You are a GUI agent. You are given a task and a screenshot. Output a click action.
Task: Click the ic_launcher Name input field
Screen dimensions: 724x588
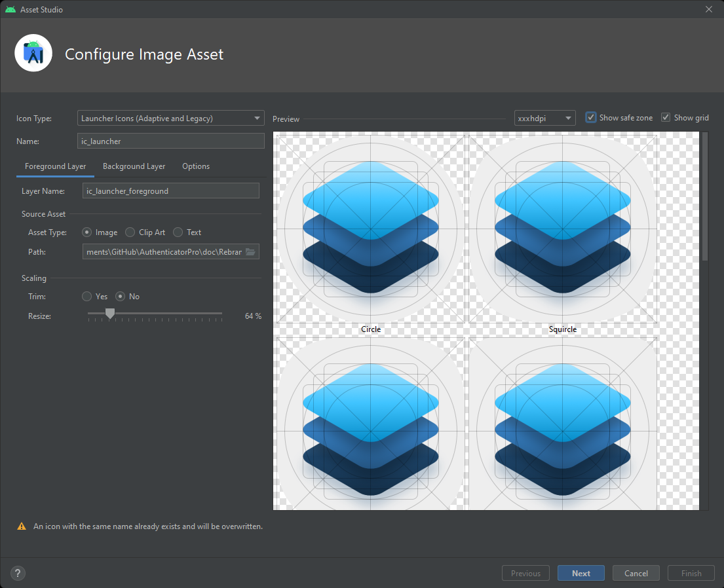[170, 141]
